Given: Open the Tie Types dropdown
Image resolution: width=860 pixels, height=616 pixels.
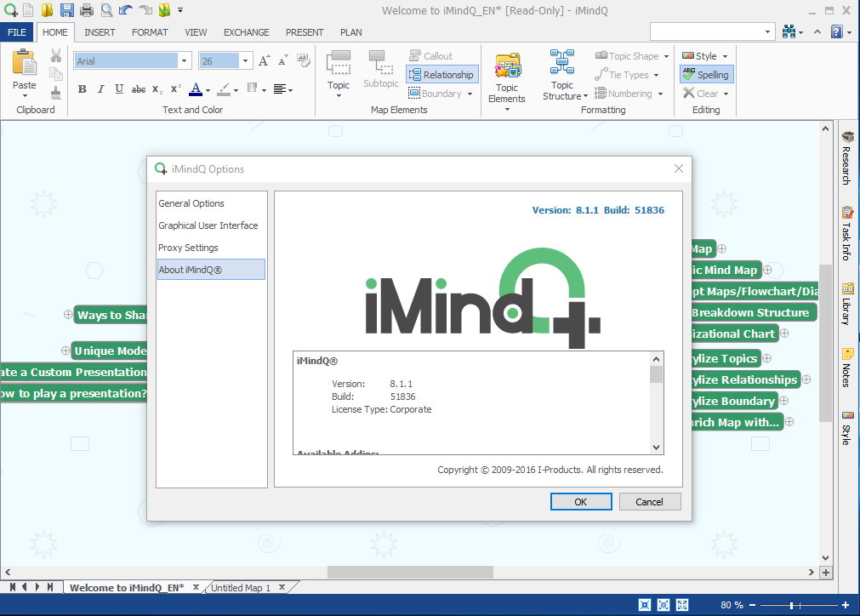Looking at the screenshot, I should (656, 75).
